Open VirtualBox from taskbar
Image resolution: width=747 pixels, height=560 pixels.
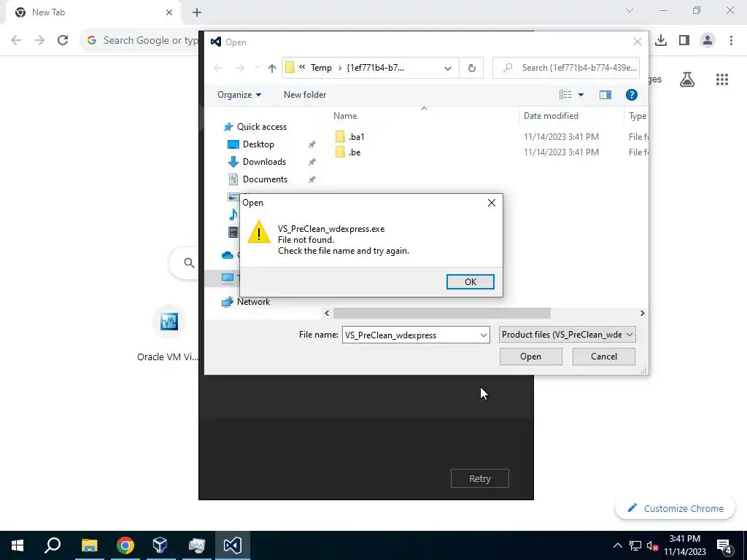(x=160, y=545)
